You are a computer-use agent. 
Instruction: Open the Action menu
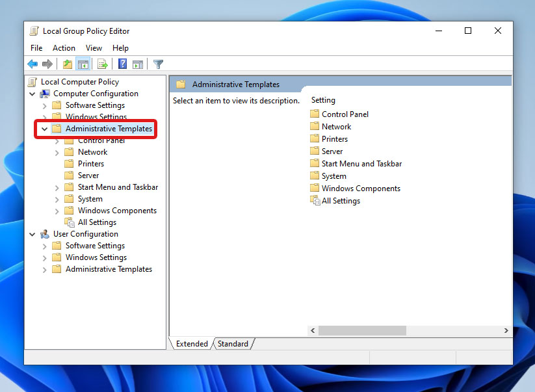[64, 48]
